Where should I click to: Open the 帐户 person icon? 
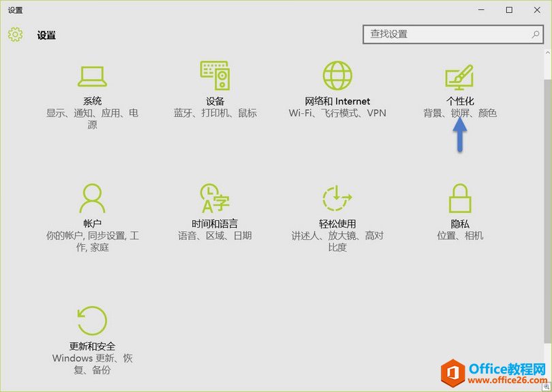(x=92, y=198)
